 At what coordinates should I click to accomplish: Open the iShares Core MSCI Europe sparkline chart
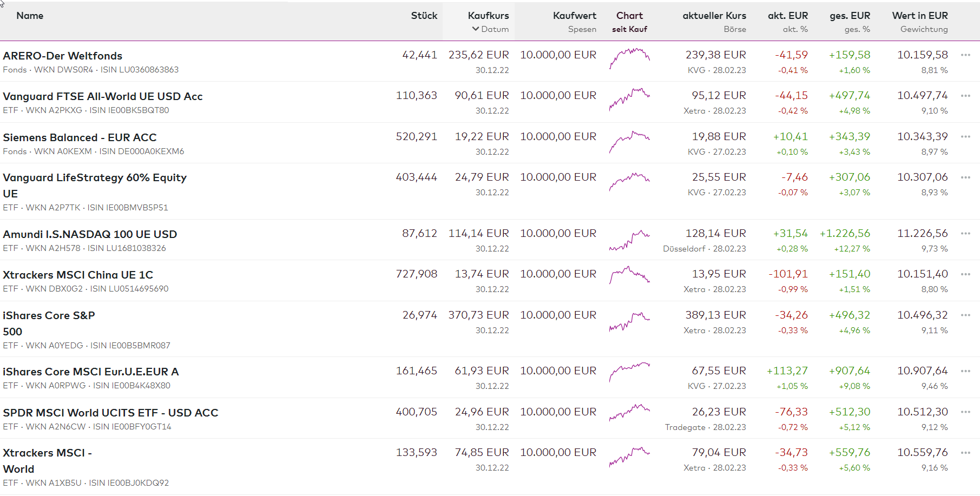point(629,372)
